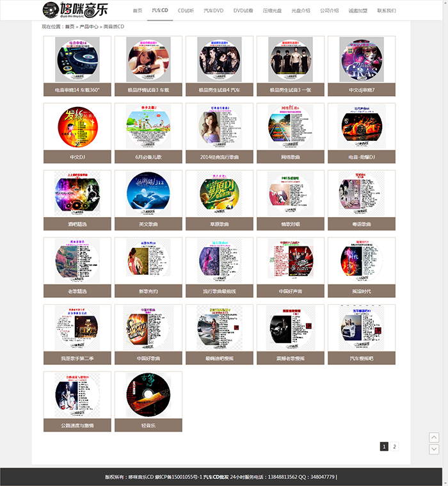The width and height of the screenshot is (448, 486).
Task: Click the 6月必备儿歌 product label
Action: pyautogui.click(x=148, y=157)
